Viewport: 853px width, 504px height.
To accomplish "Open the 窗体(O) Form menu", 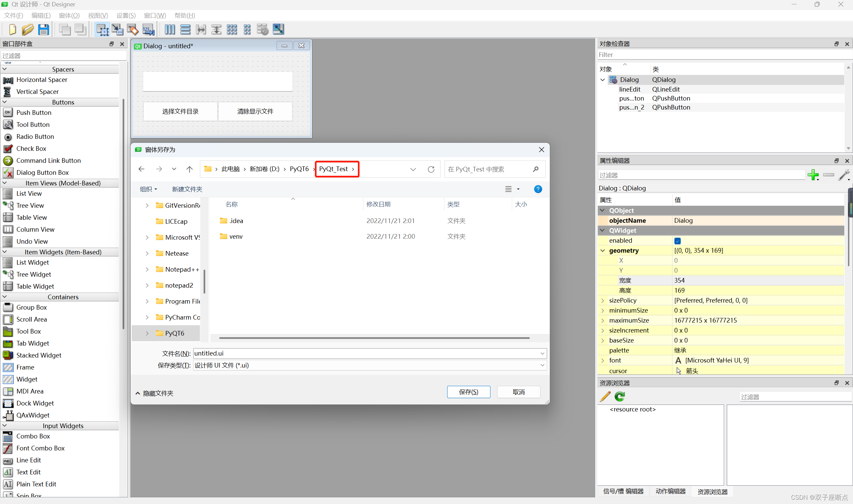I will click(x=69, y=15).
